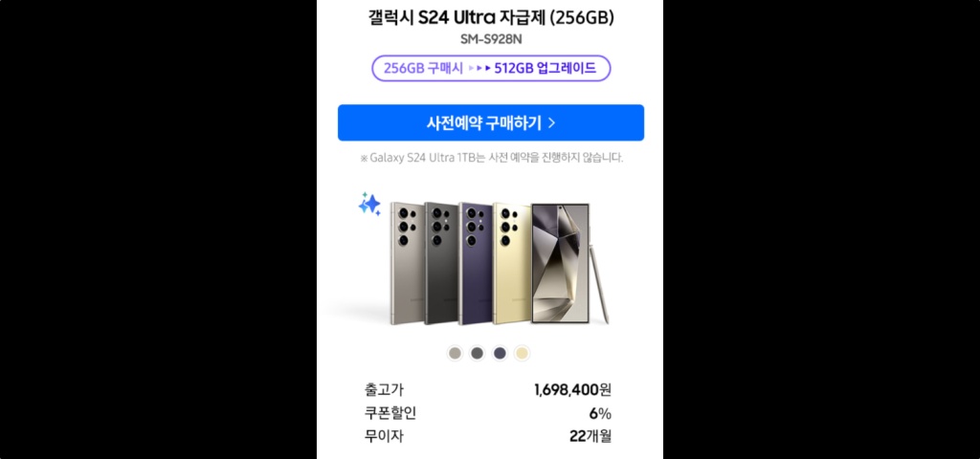The width and height of the screenshot is (980, 459).
Task: Click the chevron arrow on 사전예약 구매하기
Action: (551, 123)
